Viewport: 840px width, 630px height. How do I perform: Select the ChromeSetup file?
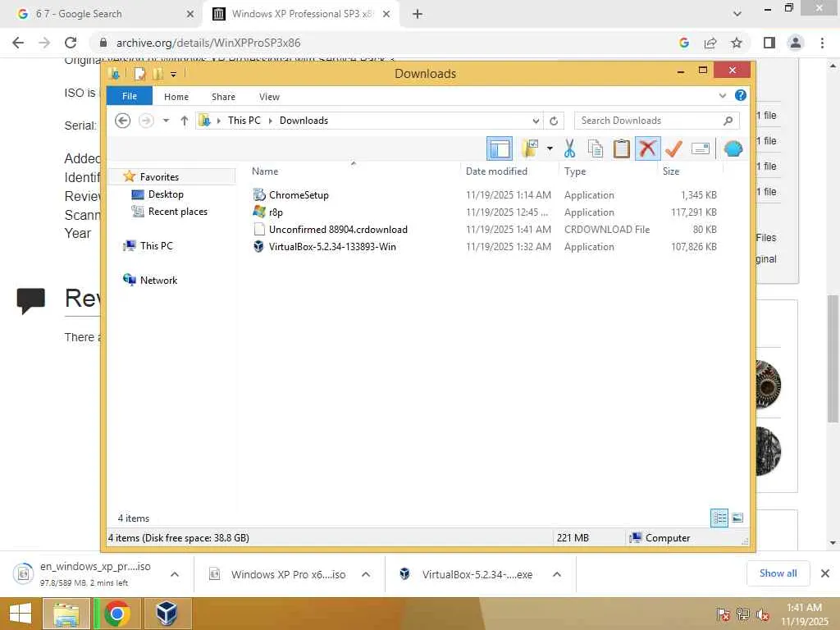299,195
